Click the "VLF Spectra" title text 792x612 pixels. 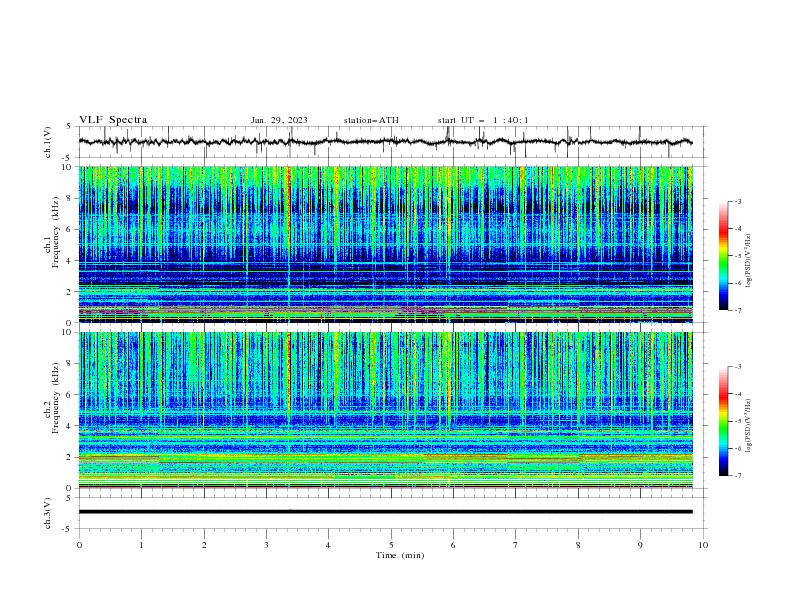click(113, 120)
